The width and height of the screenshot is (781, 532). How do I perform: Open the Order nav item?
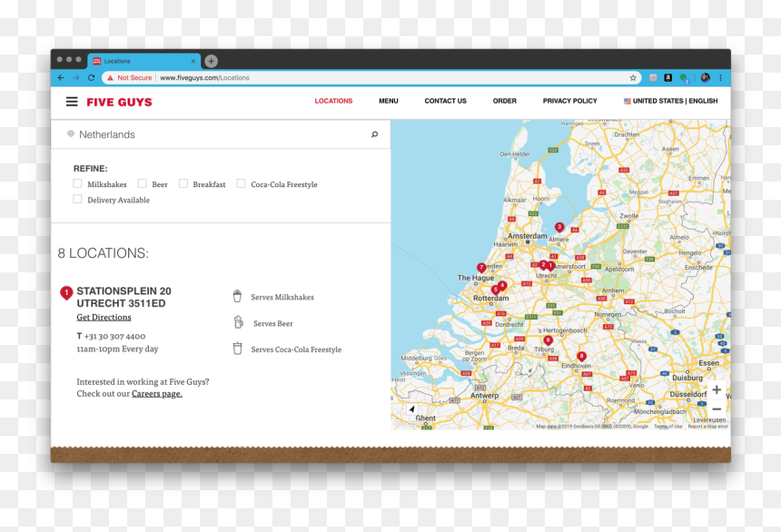pos(505,101)
